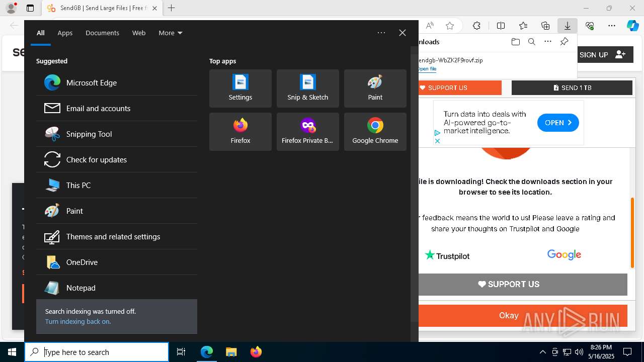Open new tab in Edge
This screenshot has width=644, height=362.
click(172, 8)
